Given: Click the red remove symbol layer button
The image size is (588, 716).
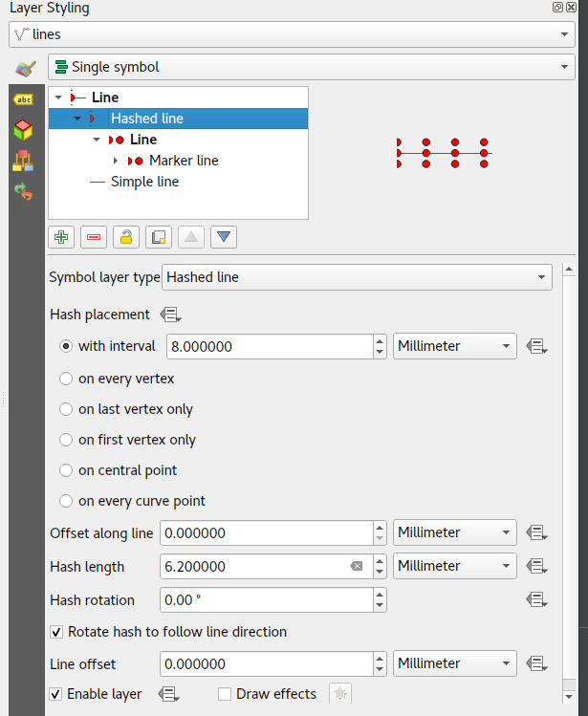Looking at the screenshot, I should click(94, 237).
